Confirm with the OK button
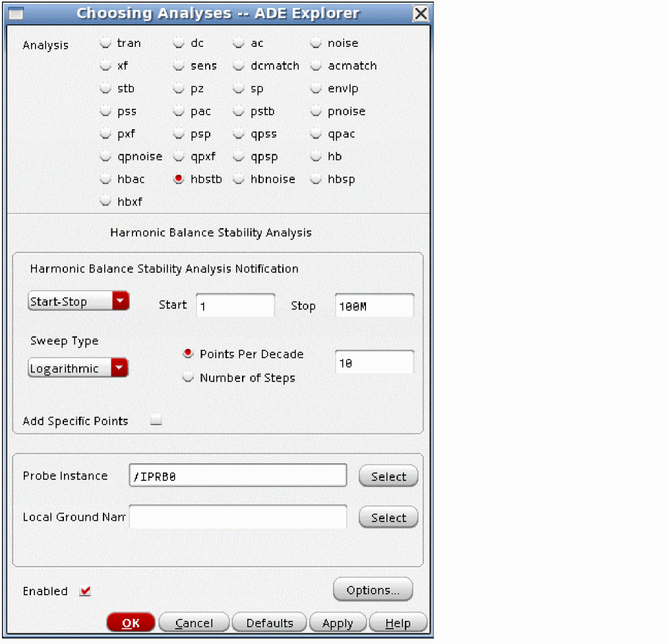 (x=131, y=623)
